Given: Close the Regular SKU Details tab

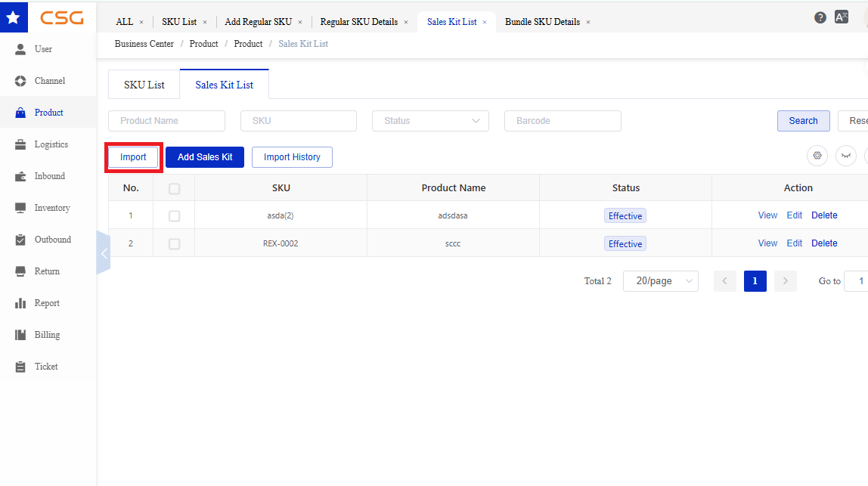Looking at the screenshot, I should click(x=406, y=22).
